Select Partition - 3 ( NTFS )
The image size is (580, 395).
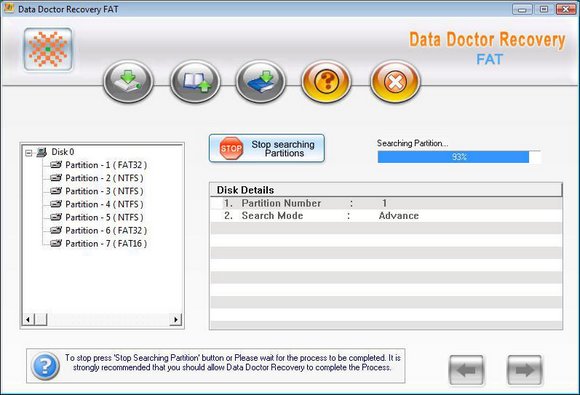click(104, 191)
